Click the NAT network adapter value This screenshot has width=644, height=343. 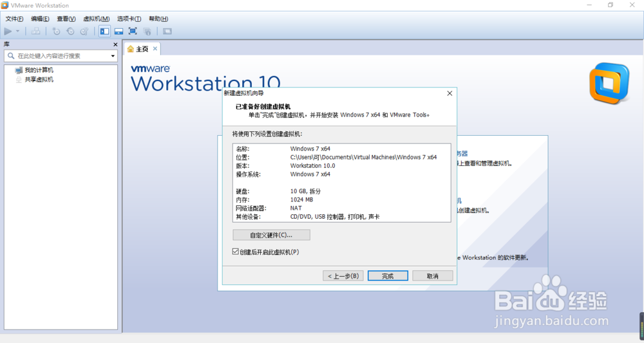point(296,208)
